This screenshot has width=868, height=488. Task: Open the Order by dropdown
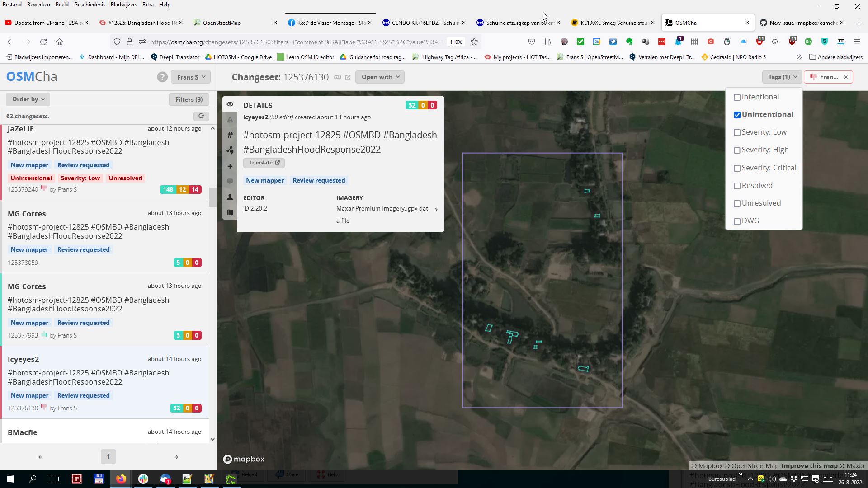pos(28,99)
